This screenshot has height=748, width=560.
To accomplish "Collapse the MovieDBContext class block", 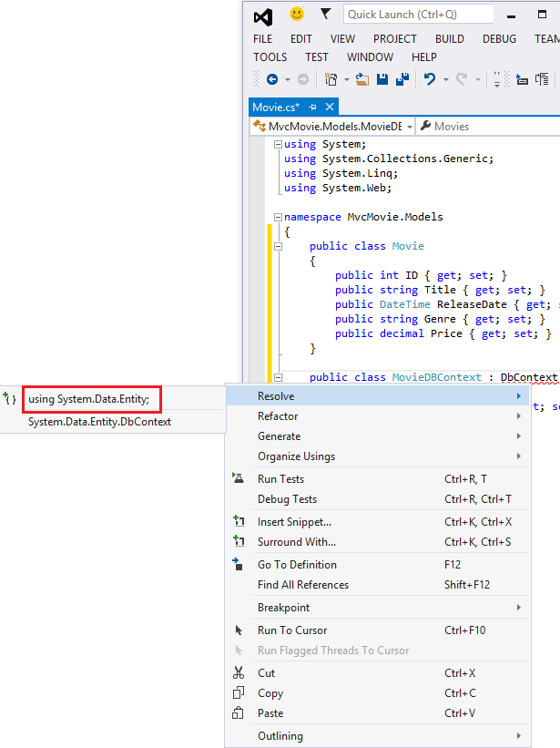I will point(278,378).
